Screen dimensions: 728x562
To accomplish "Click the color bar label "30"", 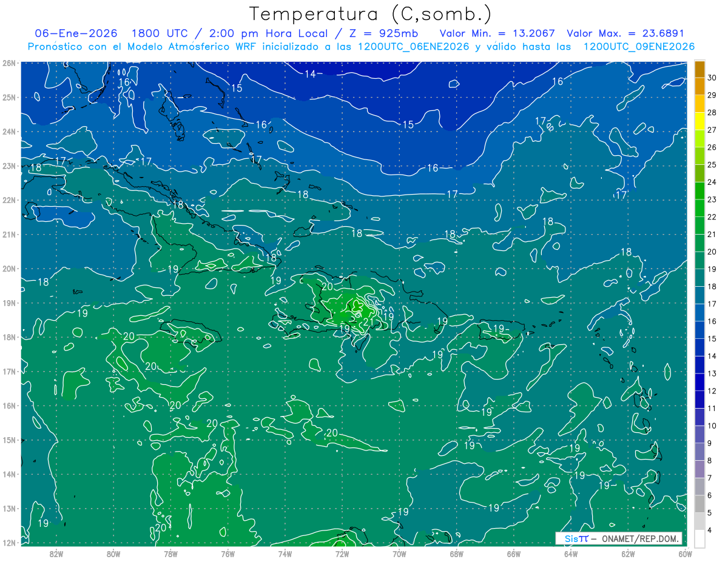I will click(x=712, y=78).
